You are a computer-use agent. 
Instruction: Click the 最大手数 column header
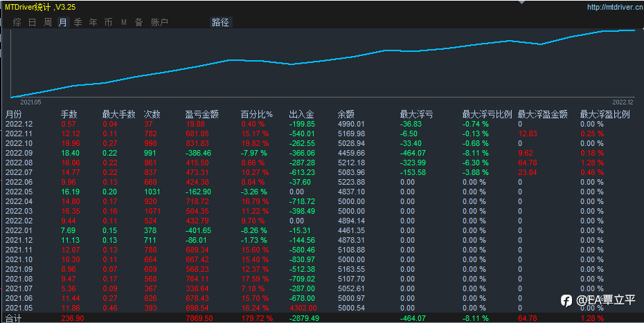[118, 114]
